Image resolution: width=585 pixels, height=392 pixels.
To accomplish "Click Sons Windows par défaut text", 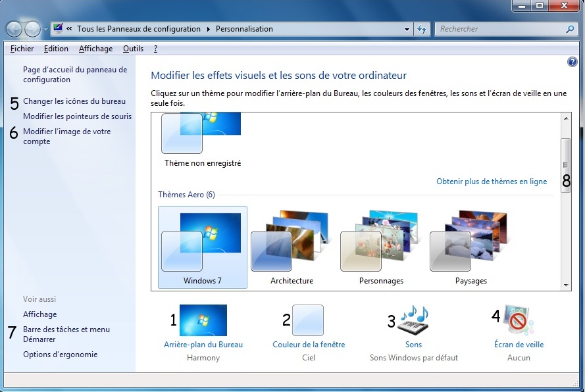I will coord(414,358).
